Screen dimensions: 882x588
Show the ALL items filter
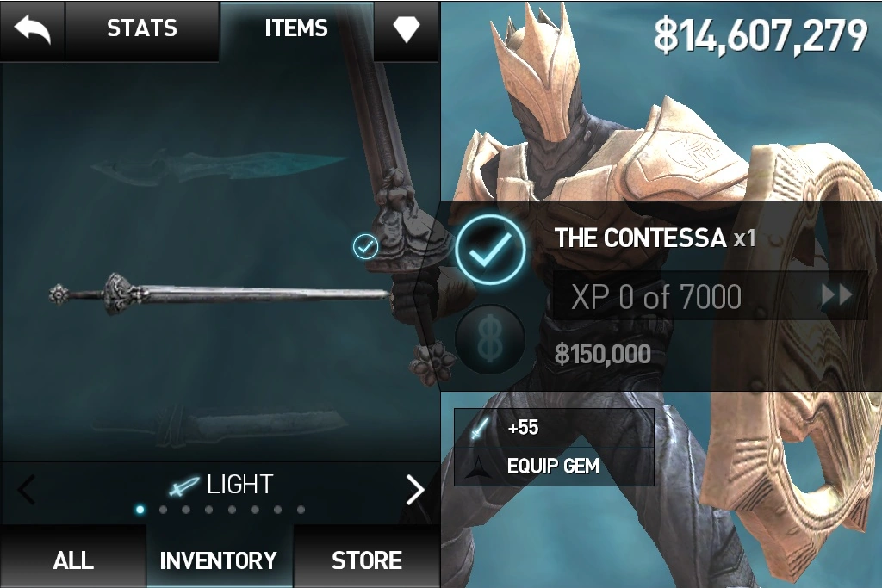tap(73, 560)
